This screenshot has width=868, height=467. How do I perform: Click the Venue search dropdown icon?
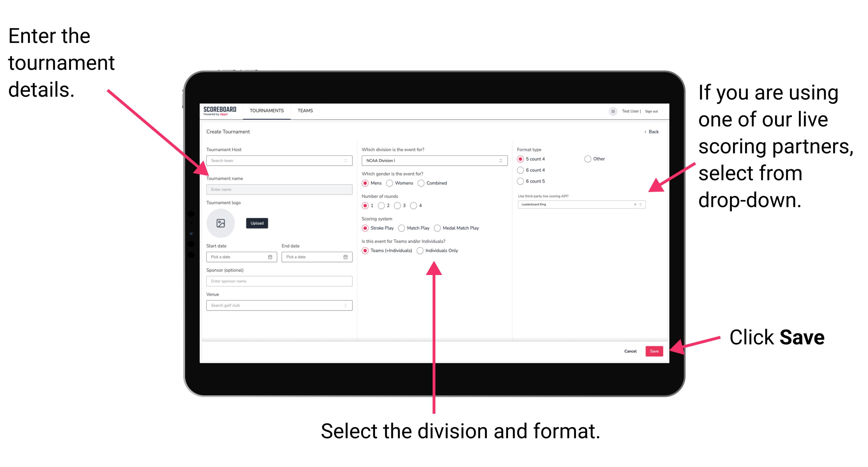[346, 305]
